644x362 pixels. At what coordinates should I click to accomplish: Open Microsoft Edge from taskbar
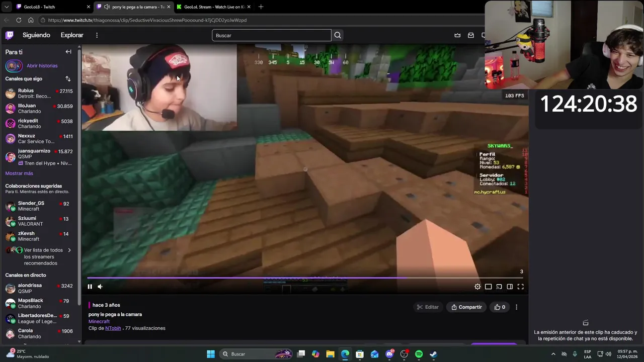pos(345,354)
